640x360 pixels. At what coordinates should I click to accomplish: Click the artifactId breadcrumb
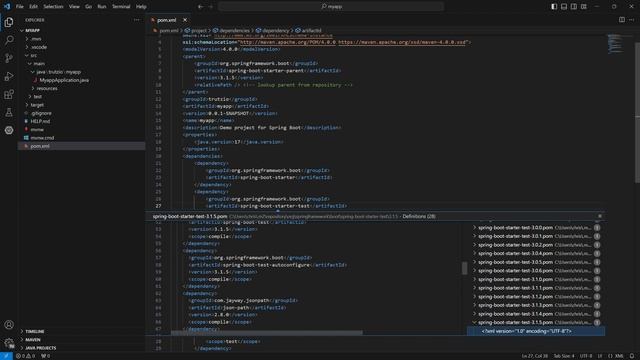tap(311, 31)
